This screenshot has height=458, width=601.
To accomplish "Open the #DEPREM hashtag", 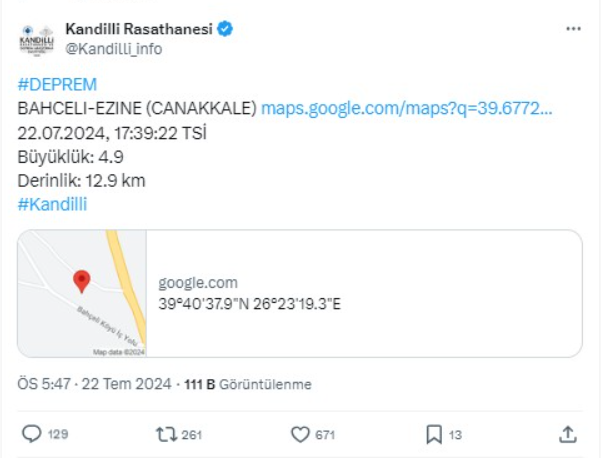I will (57, 84).
